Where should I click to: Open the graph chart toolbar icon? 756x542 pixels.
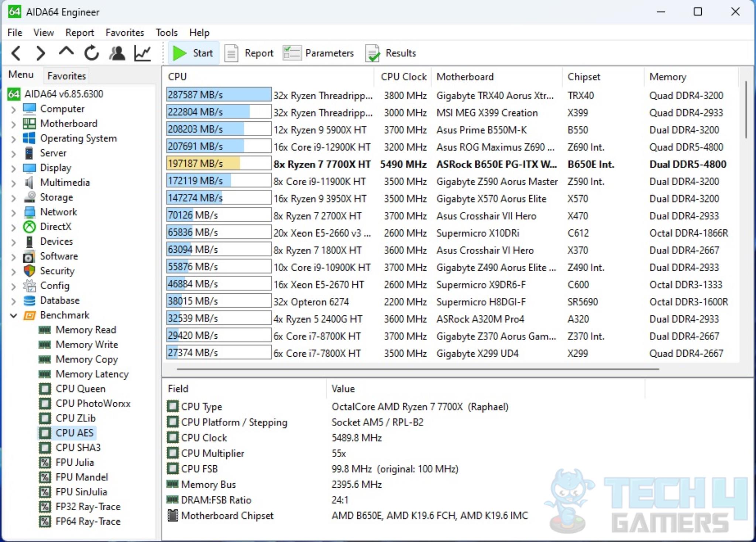tap(142, 53)
